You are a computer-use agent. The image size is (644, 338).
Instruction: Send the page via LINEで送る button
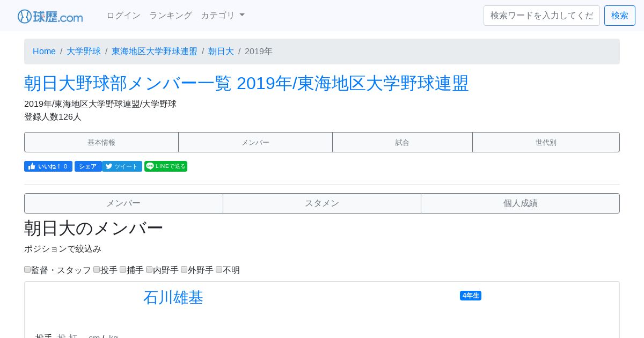click(166, 166)
